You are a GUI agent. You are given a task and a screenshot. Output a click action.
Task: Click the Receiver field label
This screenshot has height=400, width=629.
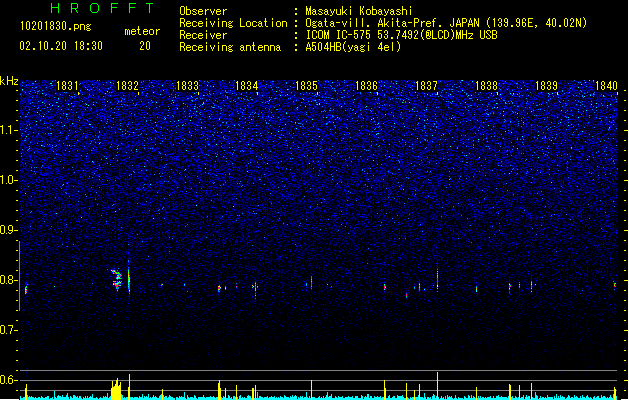coord(203,35)
